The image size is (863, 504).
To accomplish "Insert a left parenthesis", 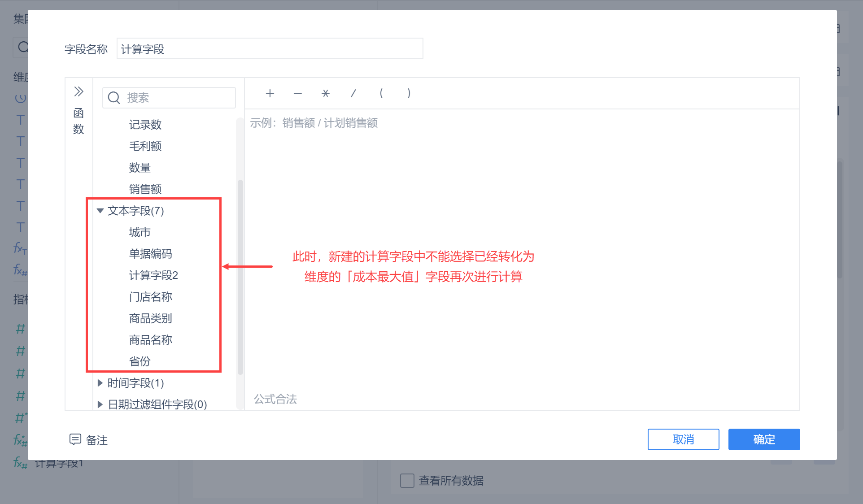I will (381, 93).
